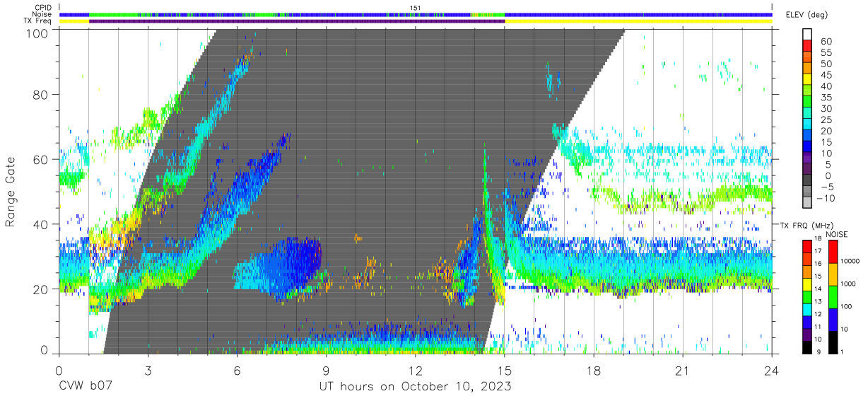Click the 60 tick label on Range Gate axis

click(x=42, y=160)
